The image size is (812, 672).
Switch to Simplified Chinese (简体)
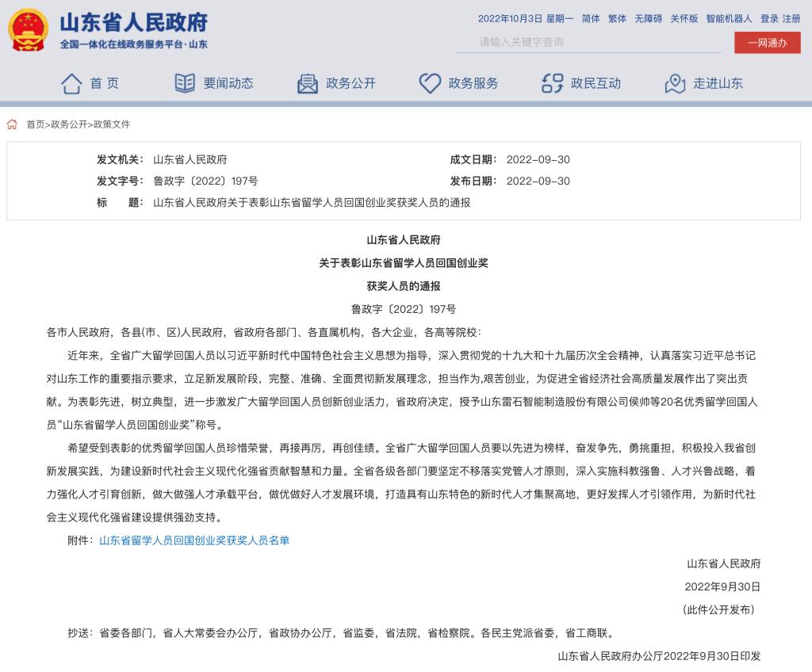pos(591,18)
